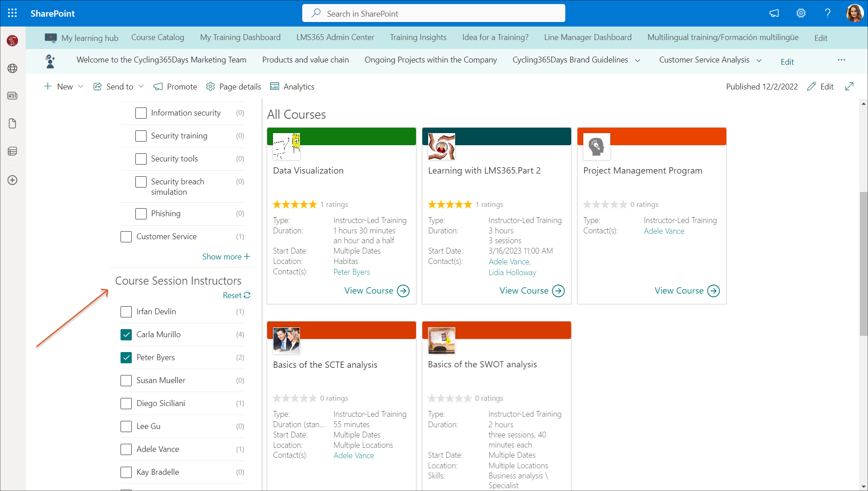This screenshot has width=868, height=491.
Task: Open the news icon in left sidebar
Action: (x=13, y=96)
